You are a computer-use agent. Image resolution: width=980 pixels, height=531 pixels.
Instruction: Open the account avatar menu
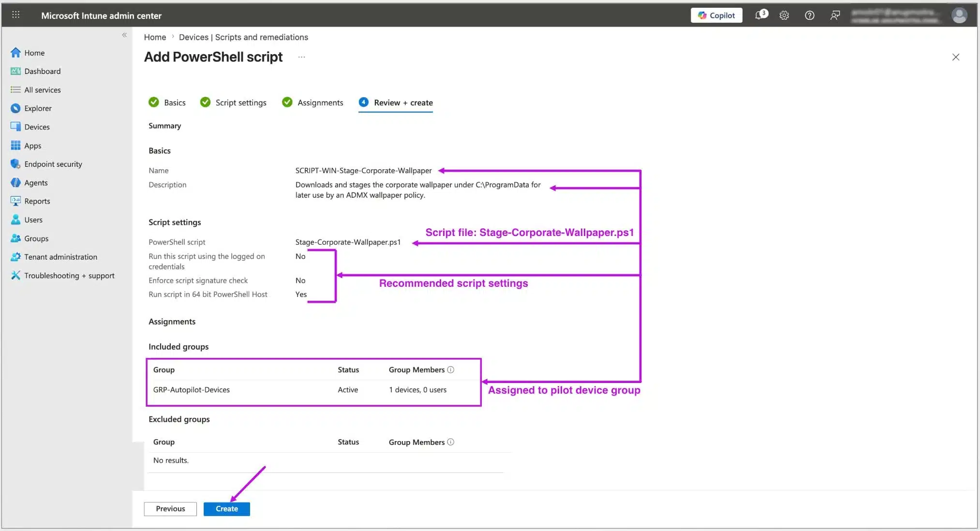[x=959, y=15]
